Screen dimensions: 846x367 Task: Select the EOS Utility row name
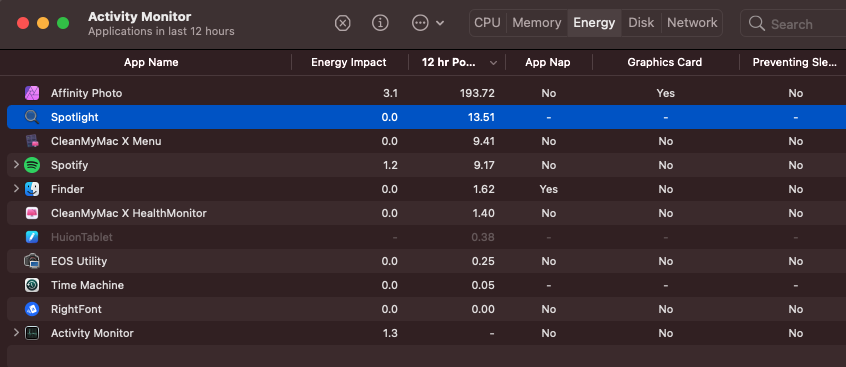[79, 261]
